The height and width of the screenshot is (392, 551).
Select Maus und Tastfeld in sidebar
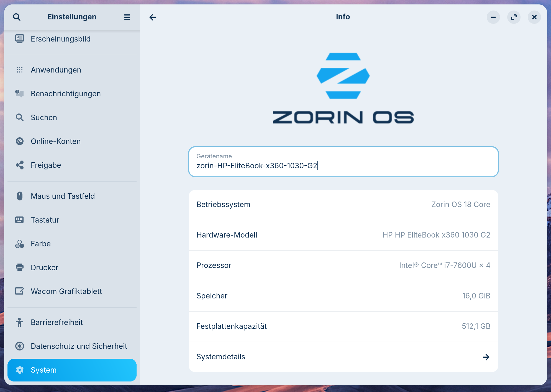click(x=63, y=196)
